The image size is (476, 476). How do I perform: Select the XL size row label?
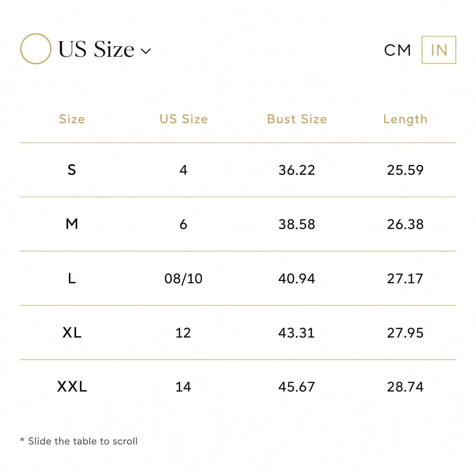coord(72,333)
